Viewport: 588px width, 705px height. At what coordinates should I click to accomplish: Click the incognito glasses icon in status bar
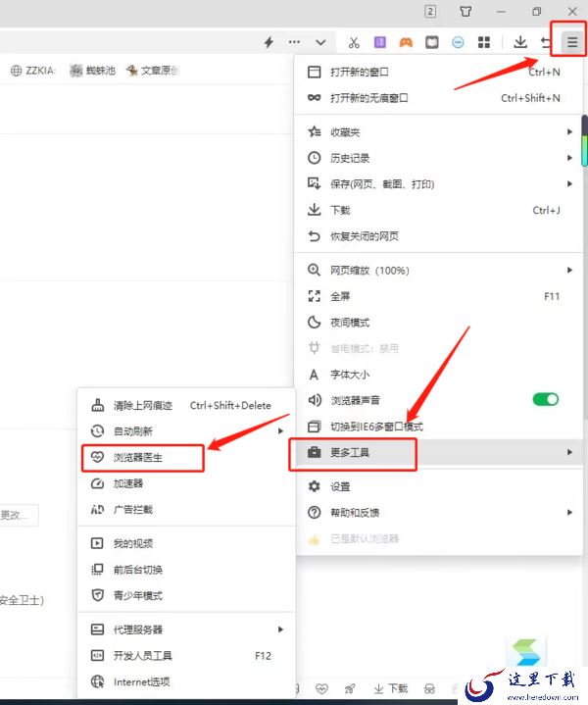click(x=429, y=688)
